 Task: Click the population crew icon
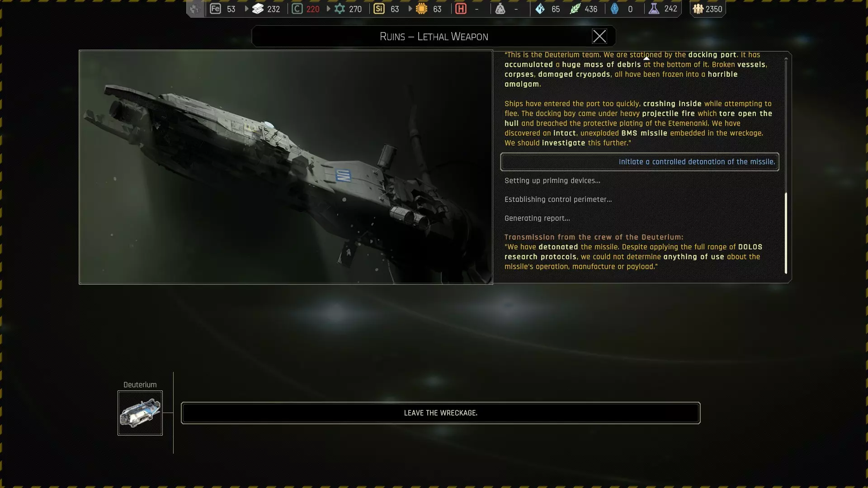click(698, 9)
